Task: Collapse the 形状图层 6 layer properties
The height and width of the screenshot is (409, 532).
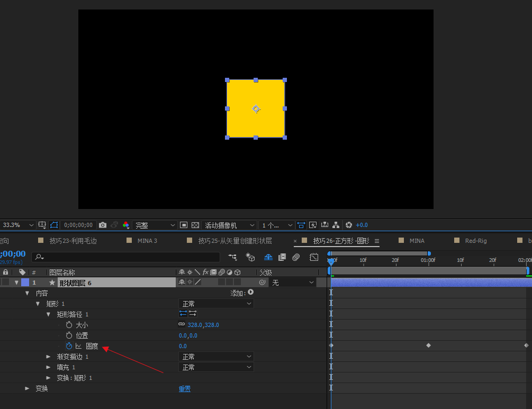Action: click(16, 283)
